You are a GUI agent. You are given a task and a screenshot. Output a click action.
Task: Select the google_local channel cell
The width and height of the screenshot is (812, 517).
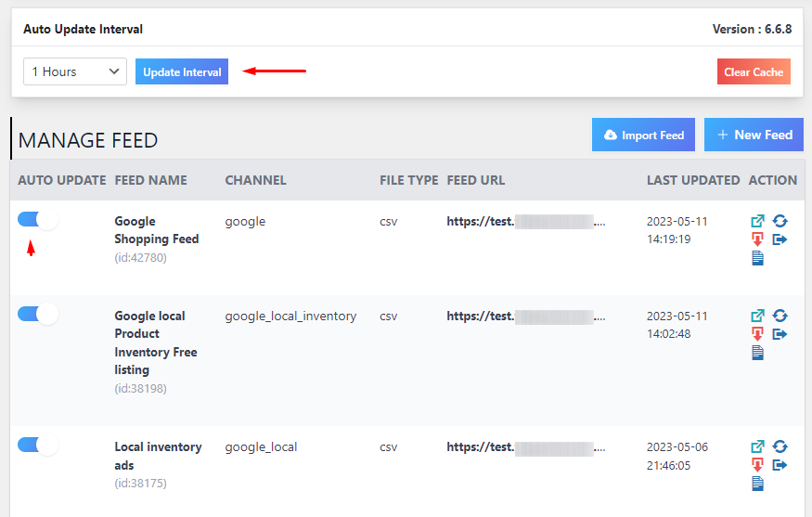tap(261, 447)
